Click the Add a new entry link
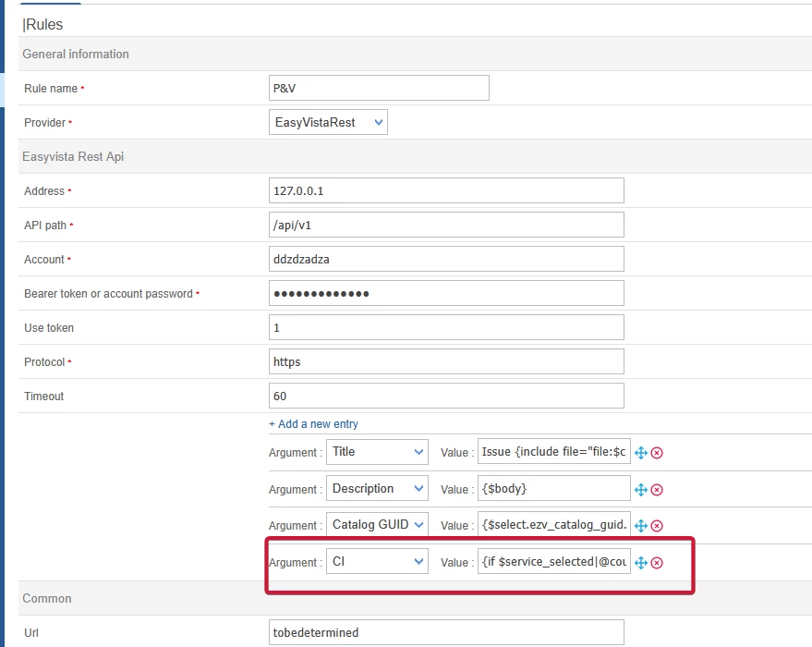This screenshot has height=647, width=812. click(x=313, y=424)
